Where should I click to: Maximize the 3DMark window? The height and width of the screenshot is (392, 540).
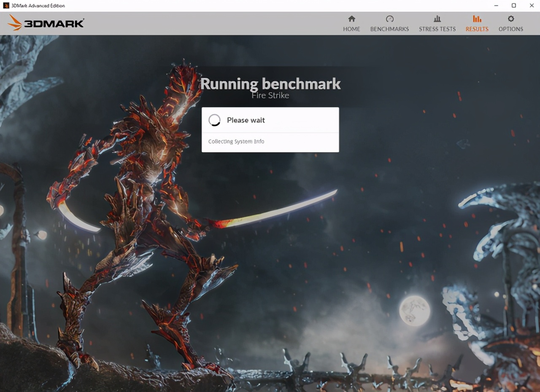point(513,5)
